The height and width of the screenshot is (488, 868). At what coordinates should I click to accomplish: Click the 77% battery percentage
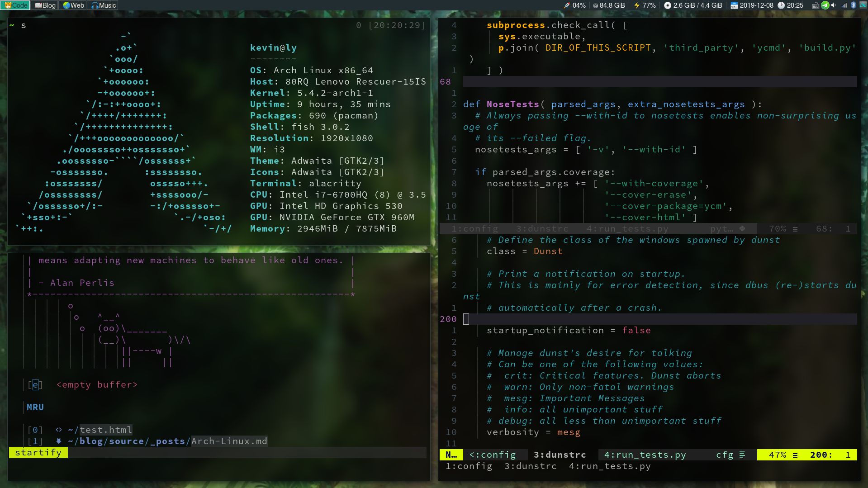click(649, 5)
